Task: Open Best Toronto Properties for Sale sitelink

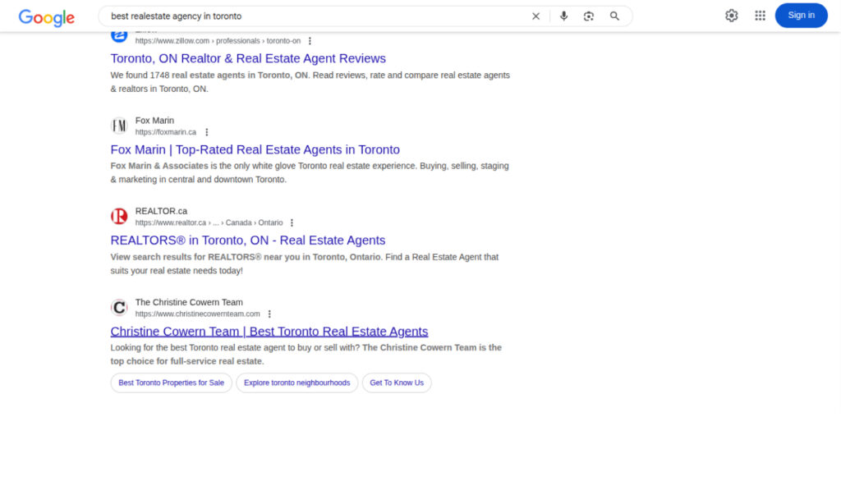Action: (171, 383)
